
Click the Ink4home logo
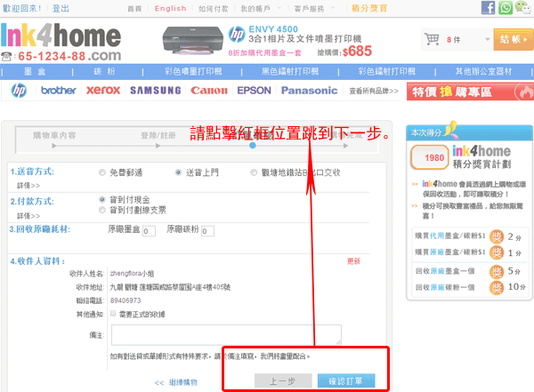61,35
